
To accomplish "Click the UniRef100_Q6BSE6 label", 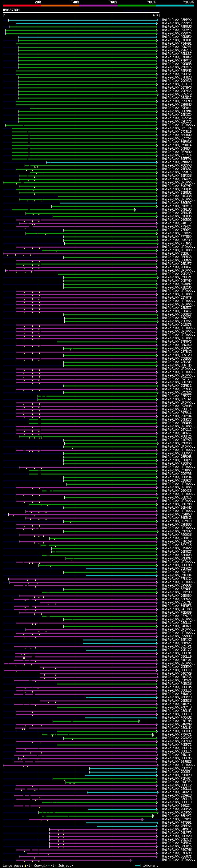I will [x=176, y=497].
